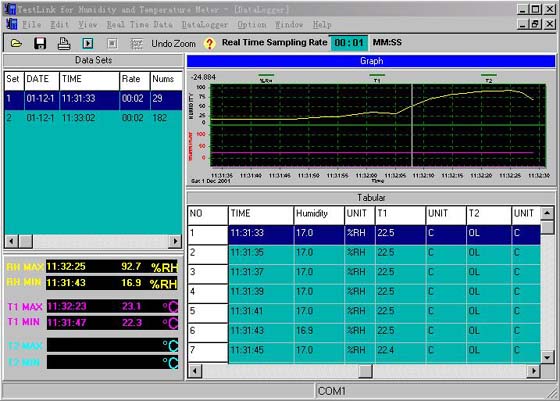Screen dimensions: 560x401
Task: Select the 16.9 humidity cell in row 6
Action: click(x=319, y=332)
